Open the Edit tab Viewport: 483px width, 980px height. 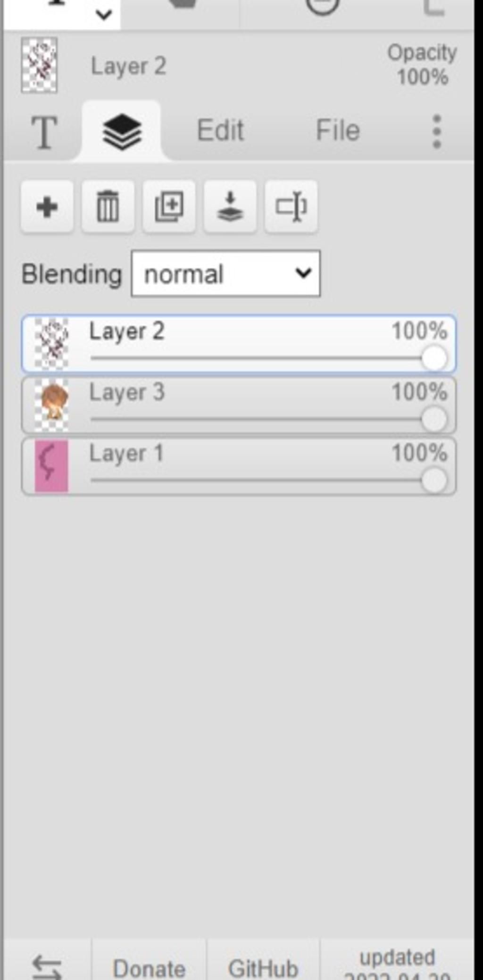click(220, 130)
